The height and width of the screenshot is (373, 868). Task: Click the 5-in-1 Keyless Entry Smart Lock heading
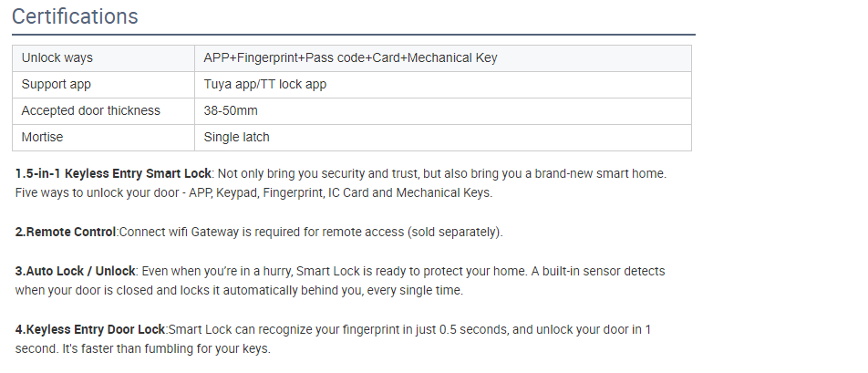[113, 174]
